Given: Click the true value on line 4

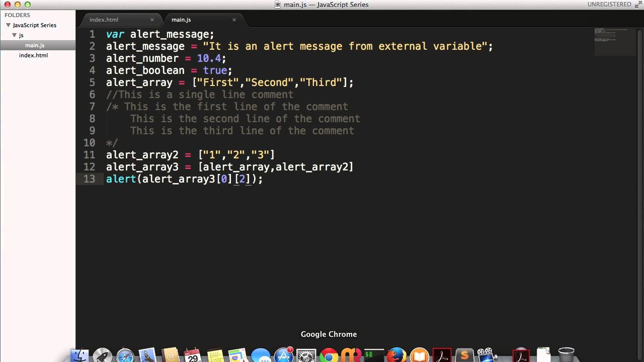Looking at the screenshot, I should coord(215,70).
